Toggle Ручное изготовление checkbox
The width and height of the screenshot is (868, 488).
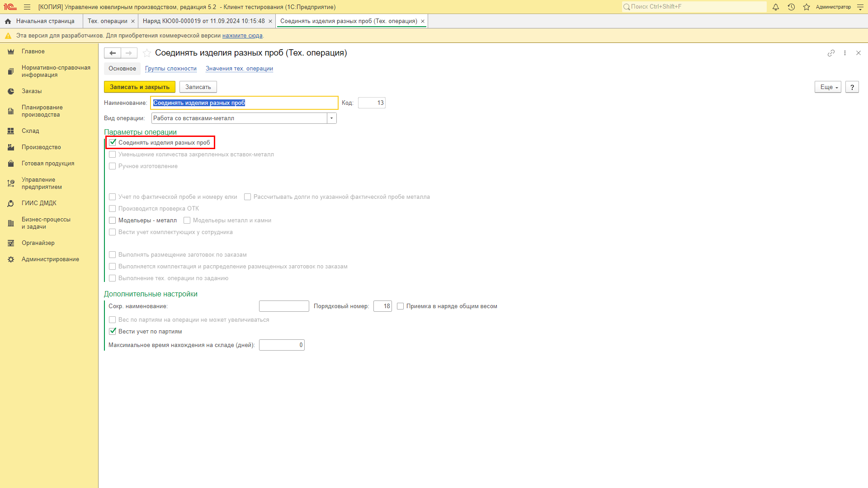(x=113, y=166)
